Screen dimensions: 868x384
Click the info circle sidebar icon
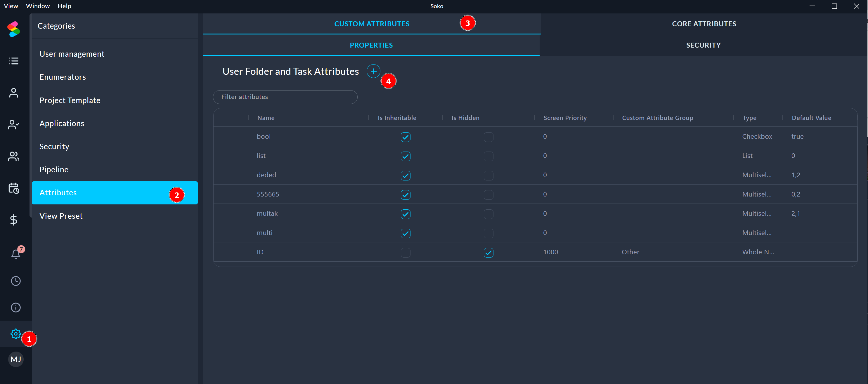[x=16, y=307]
